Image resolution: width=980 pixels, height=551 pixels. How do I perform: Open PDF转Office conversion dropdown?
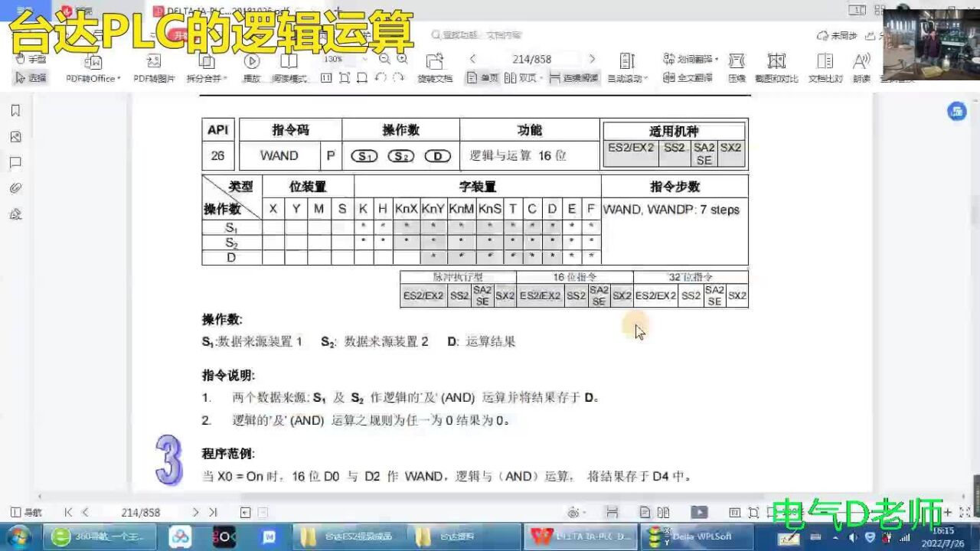(x=93, y=68)
